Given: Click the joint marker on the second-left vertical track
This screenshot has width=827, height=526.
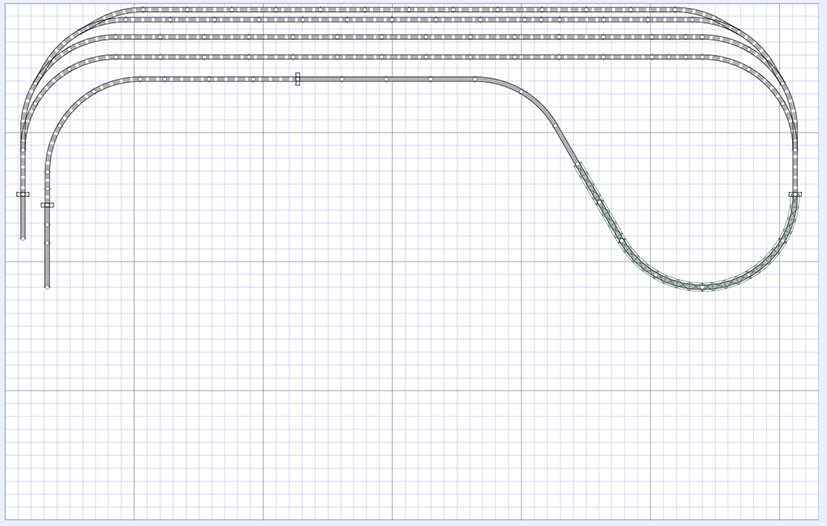Looking at the screenshot, I should click(x=47, y=205).
